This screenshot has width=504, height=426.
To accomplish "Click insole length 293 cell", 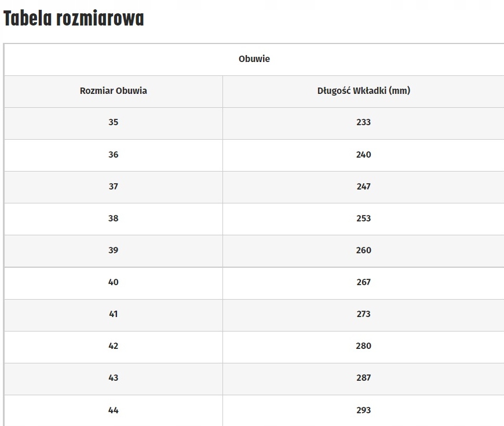I will click(x=363, y=410).
